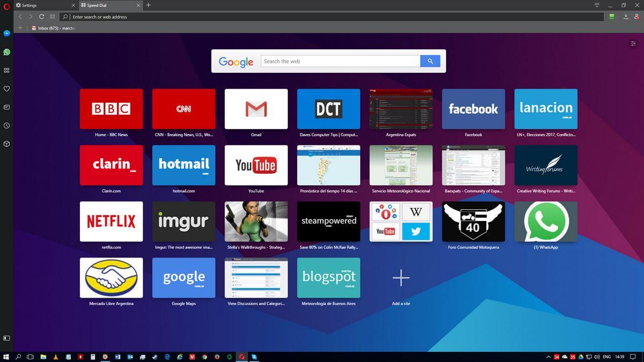Viewport: 644px width, 362px height.
Task: Open Pronóstico del tiempo 14 días tile
Action: click(x=328, y=165)
